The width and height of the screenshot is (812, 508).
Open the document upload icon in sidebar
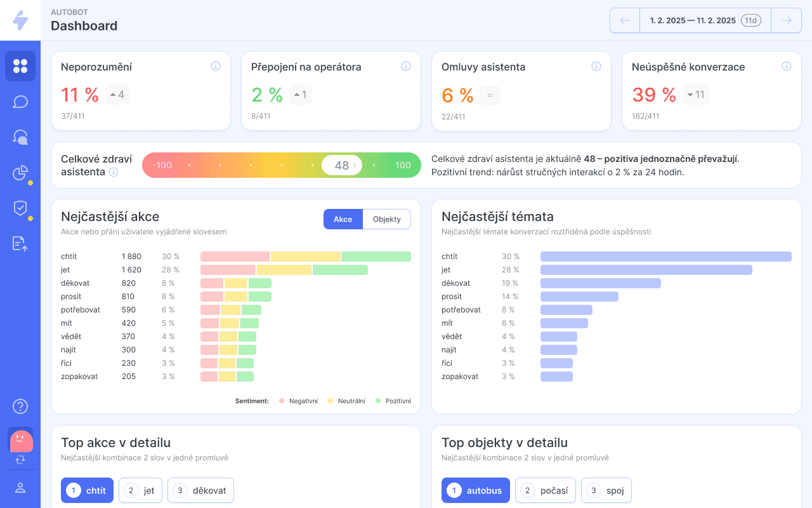[20, 244]
